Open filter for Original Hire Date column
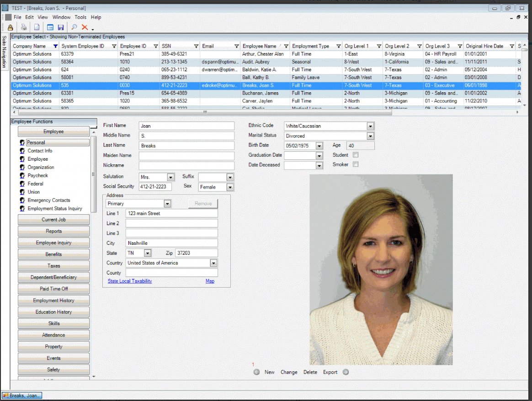The image size is (532, 401). click(x=511, y=46)
